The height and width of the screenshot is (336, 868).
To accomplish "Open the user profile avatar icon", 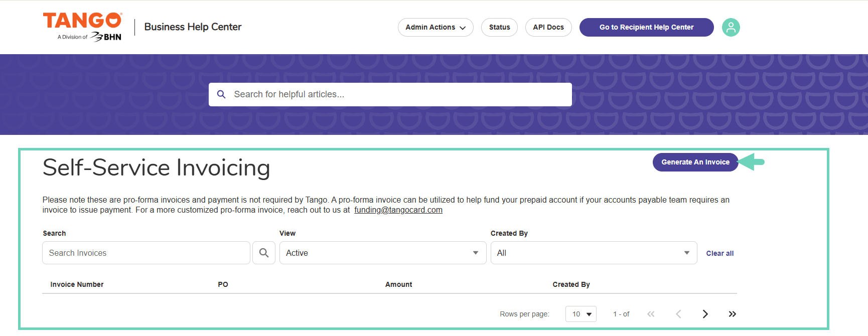I will point(731,27).
